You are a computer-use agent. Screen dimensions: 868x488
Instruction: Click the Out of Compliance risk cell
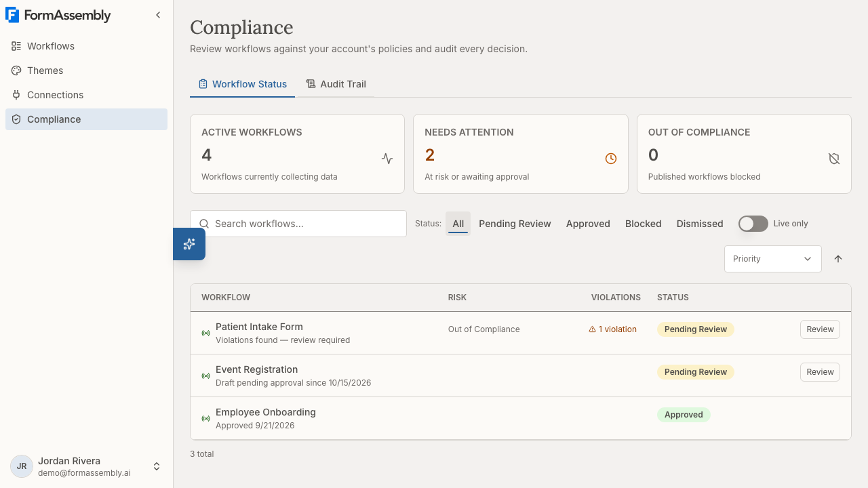pyautogui.click(x=484, y=329)
